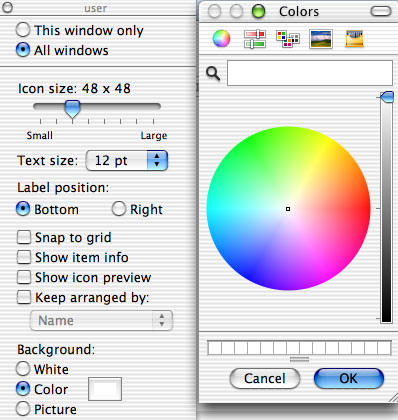Click the brightness slider thumb in Colors
This screenshot has width=398, height=420.
pyautogui.click(x=387, y=97)
